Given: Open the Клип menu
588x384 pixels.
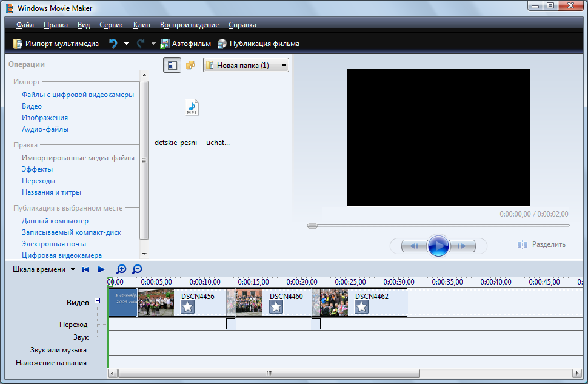Looking at the screenshot, I should 142,25.
